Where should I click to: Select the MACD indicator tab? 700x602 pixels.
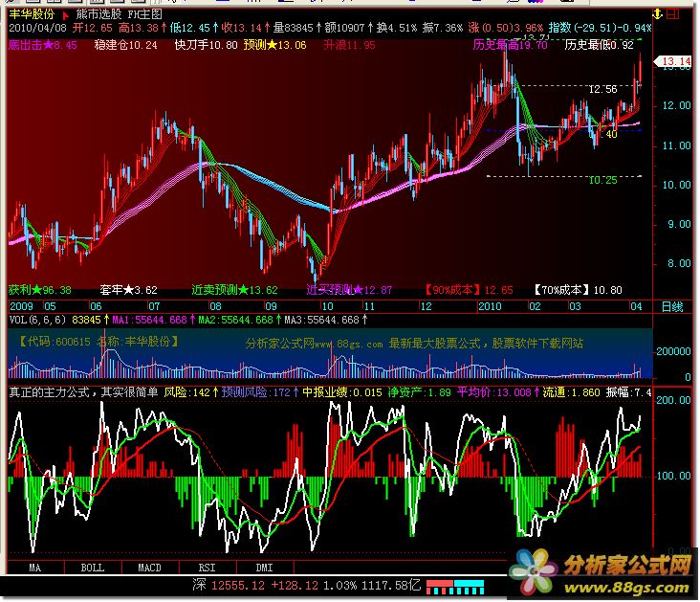(x=149, y=568)
